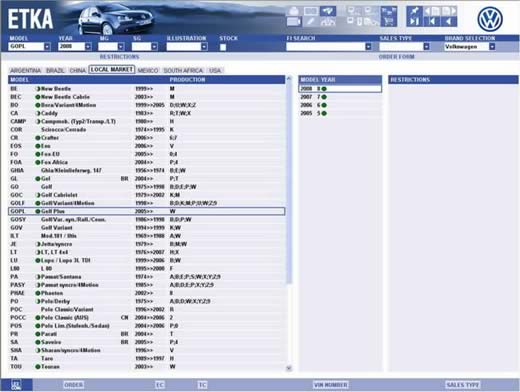Select model year 2005 row
Screen dimensions: 520x392
tap(340, 113)
